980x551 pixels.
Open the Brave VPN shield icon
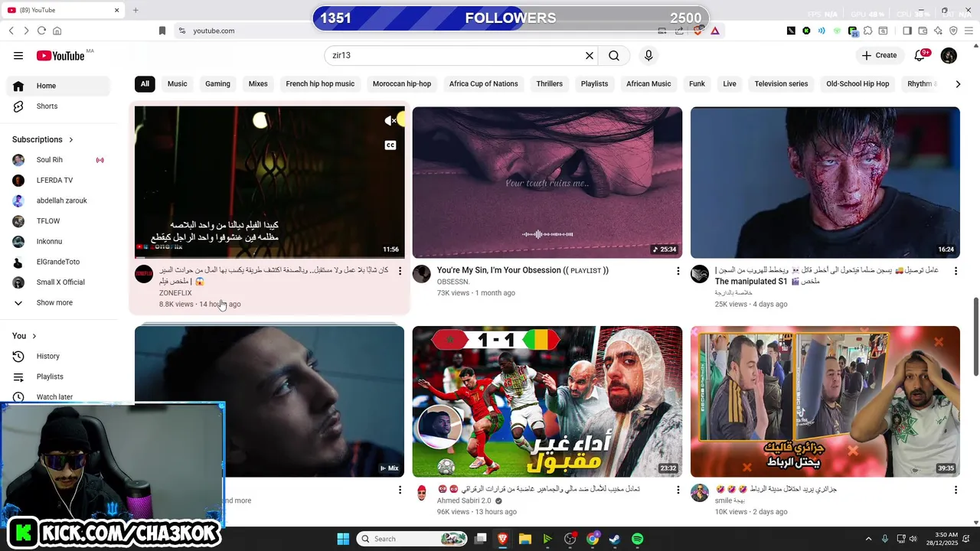[953, 31]
